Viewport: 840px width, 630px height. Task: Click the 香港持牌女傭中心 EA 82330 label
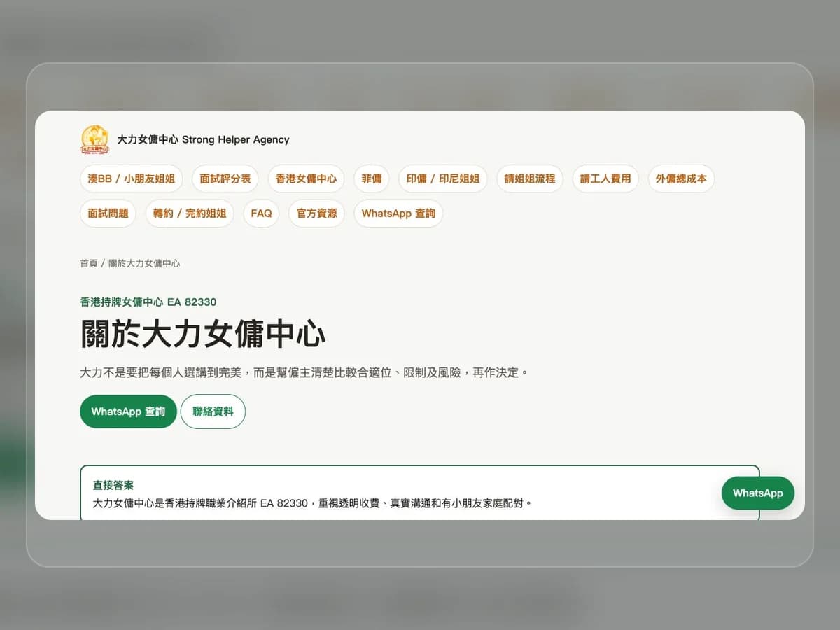[148, 302]
